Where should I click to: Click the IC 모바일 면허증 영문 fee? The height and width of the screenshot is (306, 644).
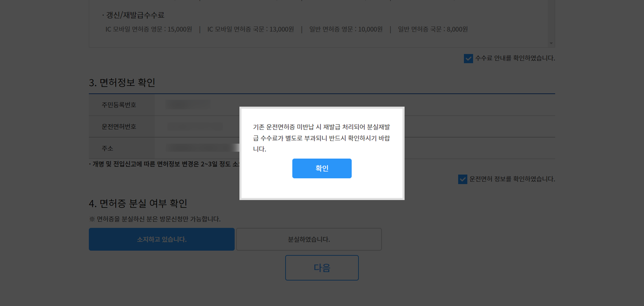coord(148,29)
